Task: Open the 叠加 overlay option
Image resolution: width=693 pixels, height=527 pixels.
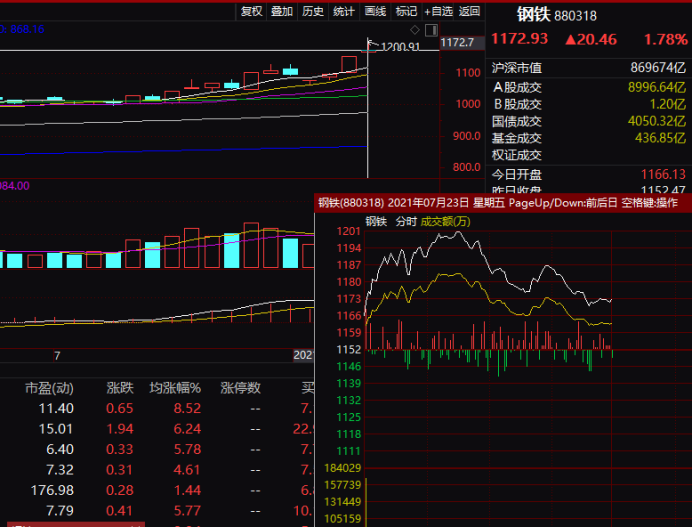Action: [283, 11]
